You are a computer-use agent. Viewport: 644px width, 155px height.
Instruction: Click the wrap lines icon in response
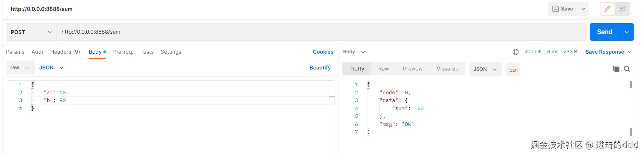click(x=512, y=69)
